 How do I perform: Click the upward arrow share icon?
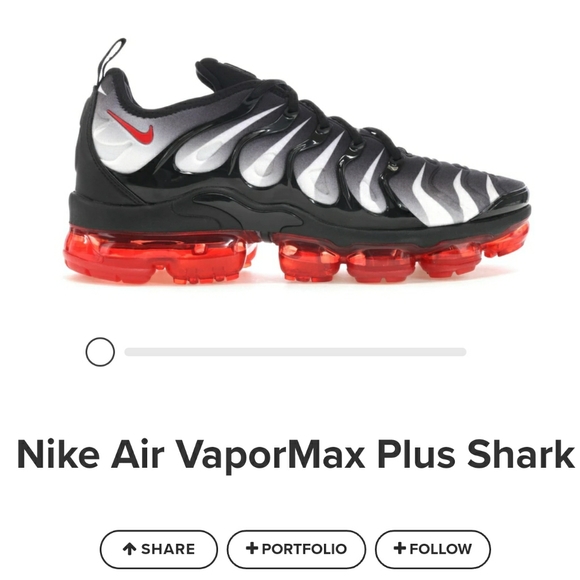point(129,549)
